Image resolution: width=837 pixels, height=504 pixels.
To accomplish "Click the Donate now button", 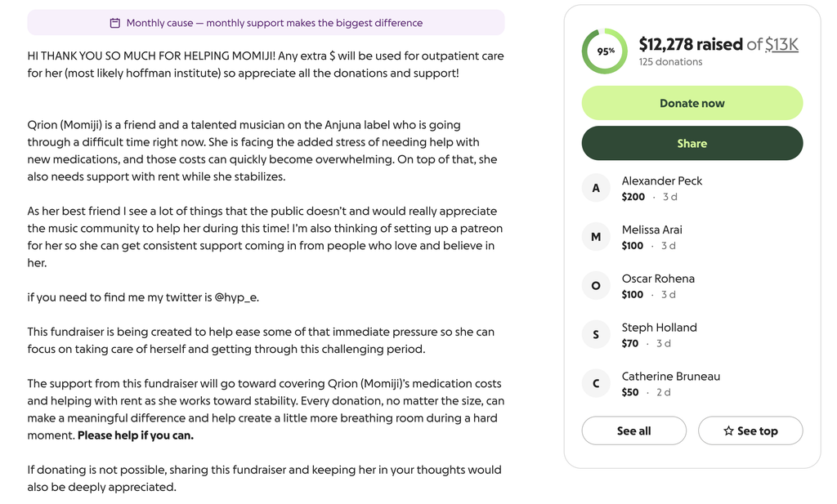I will coord(692,103).
